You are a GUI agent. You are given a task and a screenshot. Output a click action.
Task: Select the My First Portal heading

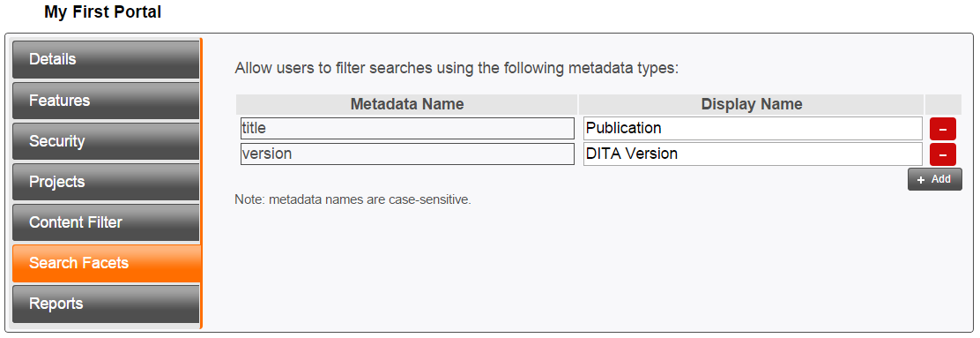click(x=102, y=11)
